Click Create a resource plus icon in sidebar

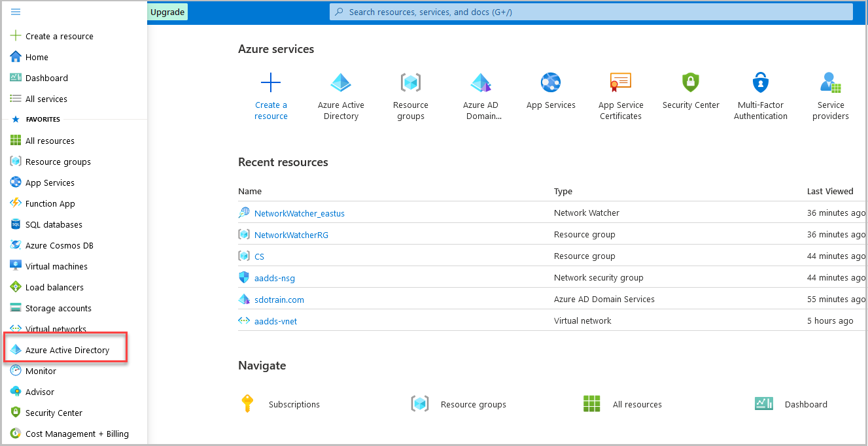pos(16,36)
